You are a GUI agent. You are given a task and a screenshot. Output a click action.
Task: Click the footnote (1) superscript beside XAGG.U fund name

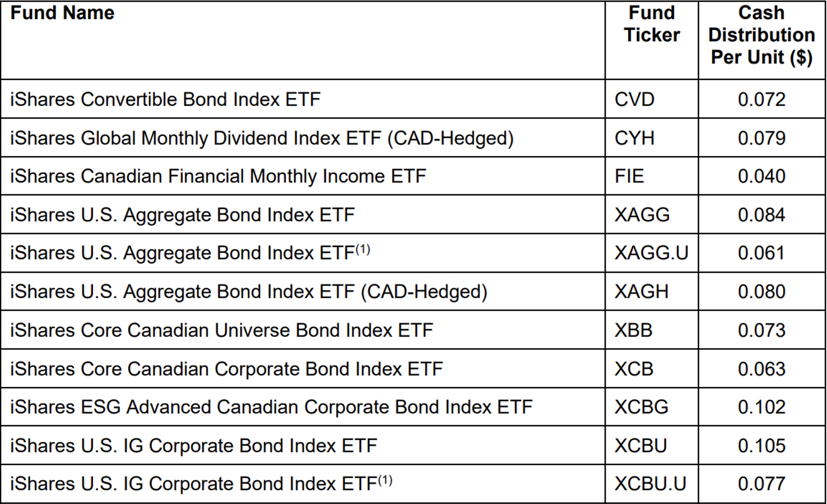363,249
